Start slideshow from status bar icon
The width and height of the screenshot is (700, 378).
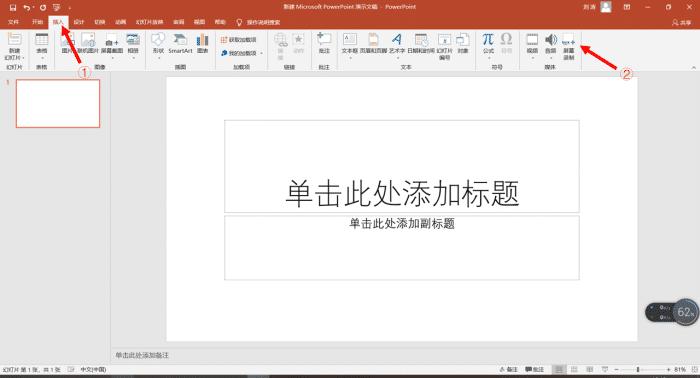click(x=605, y=370)
